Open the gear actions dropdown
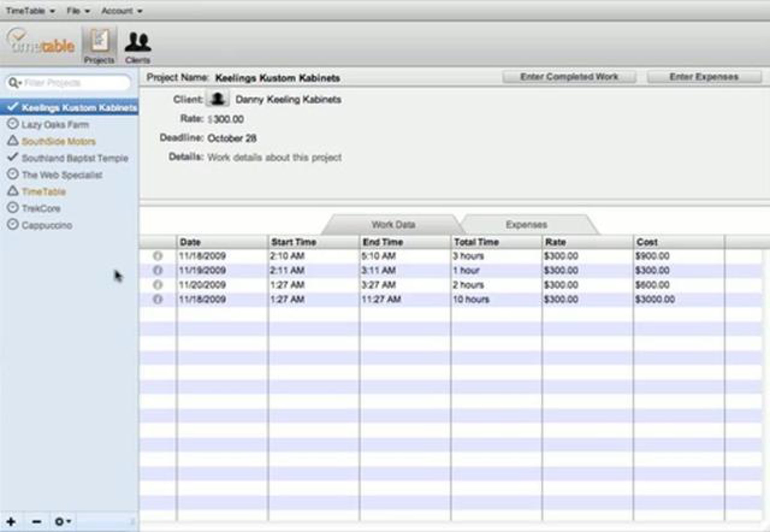This screenshot has height=532, width=770. pos(63,521)
